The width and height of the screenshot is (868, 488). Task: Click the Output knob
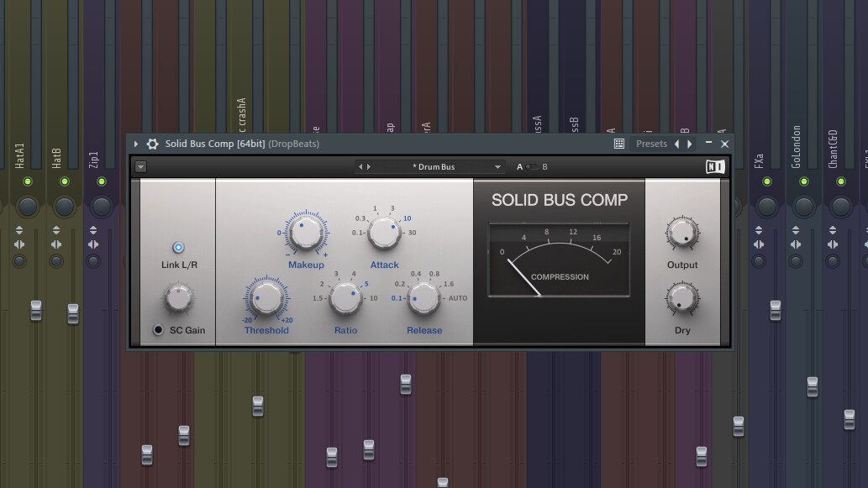[682, 233]
